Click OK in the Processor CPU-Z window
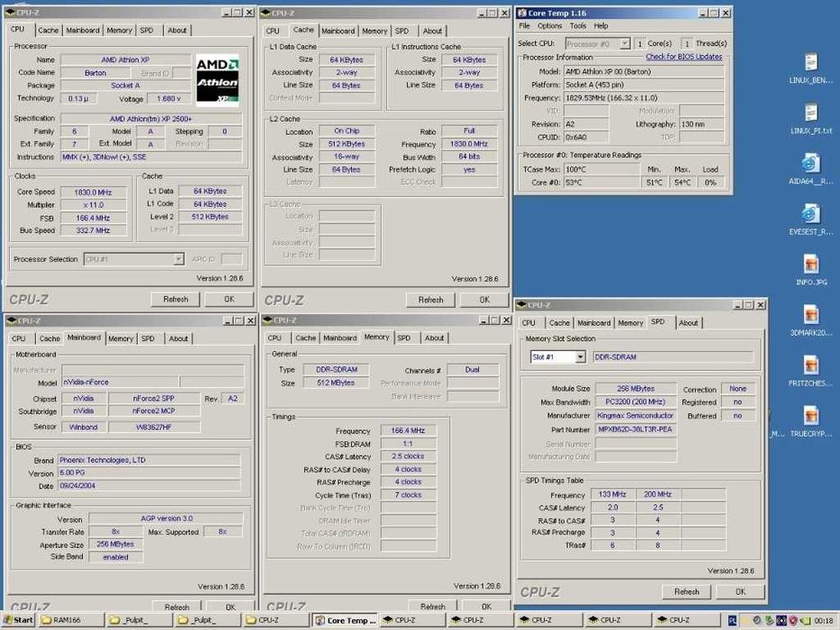 (230, 299)
